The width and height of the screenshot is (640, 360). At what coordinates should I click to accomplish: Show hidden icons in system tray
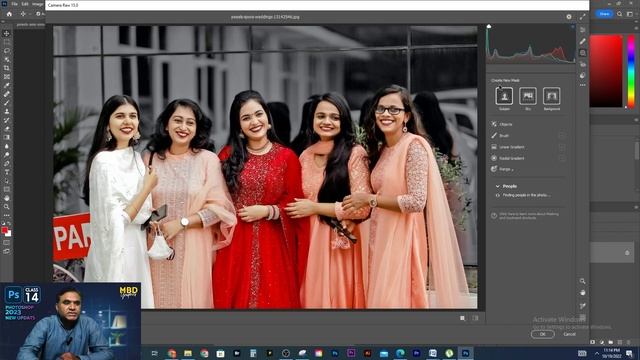(x=596, y=353)
